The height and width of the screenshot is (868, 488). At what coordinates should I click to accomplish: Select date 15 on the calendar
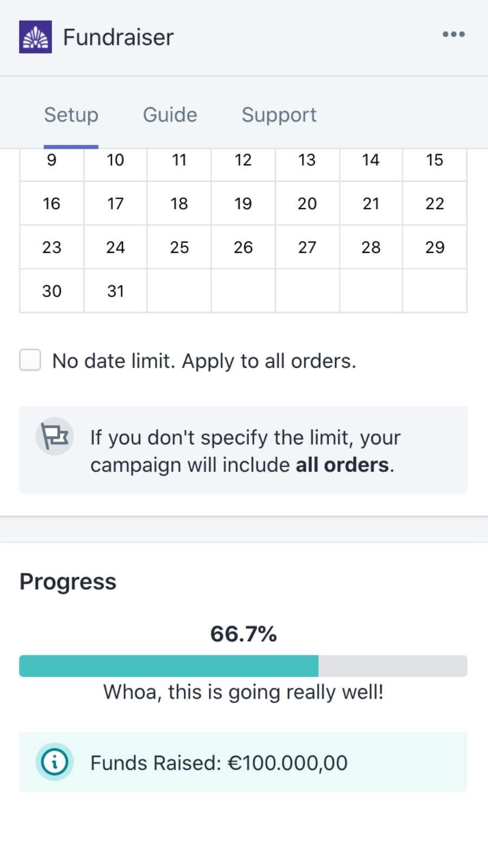434,160
